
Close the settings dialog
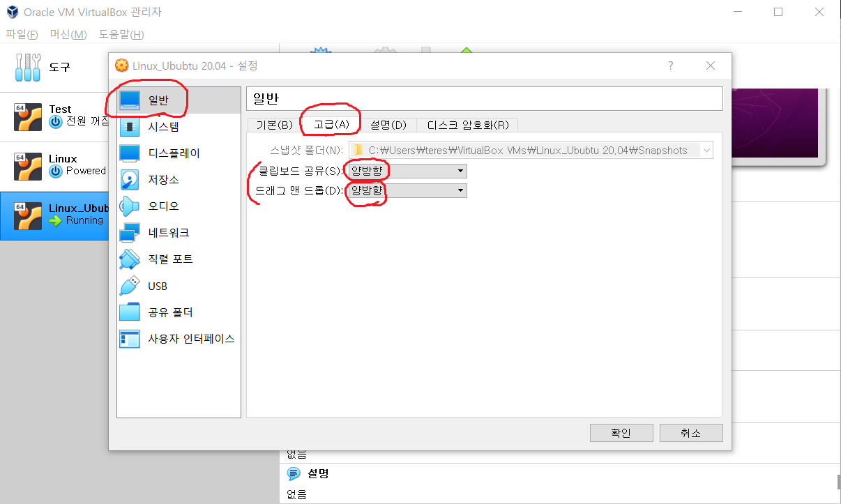coord(711,66)
